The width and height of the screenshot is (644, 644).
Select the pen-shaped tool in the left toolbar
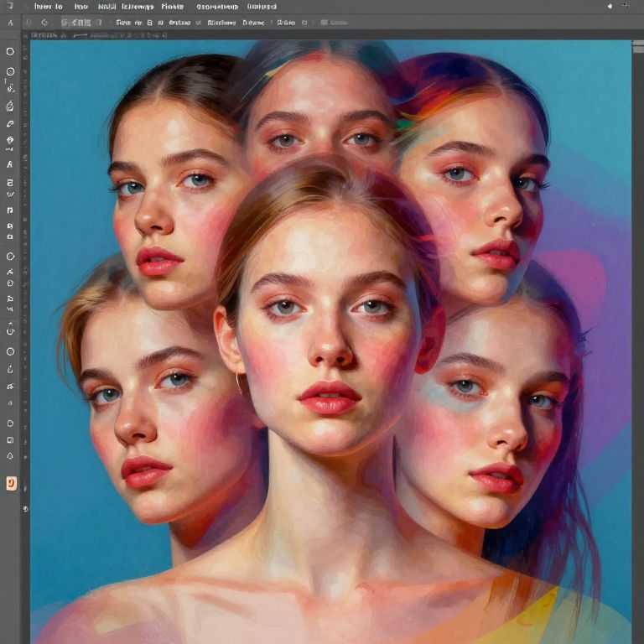(x=10, y=106)
